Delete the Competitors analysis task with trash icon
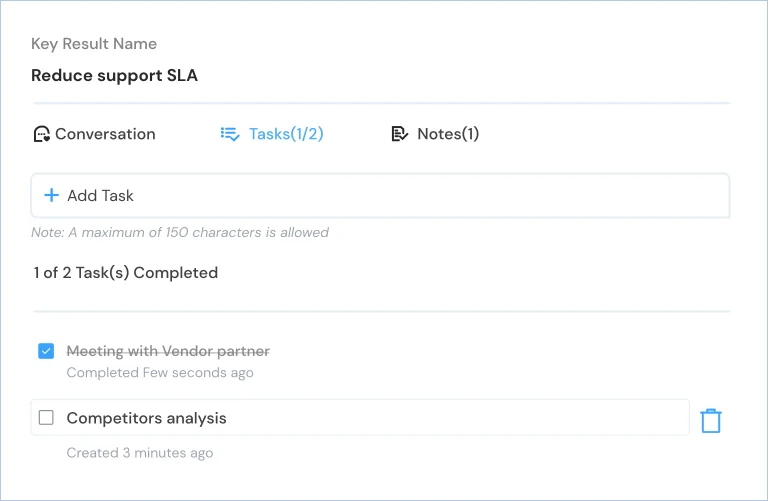 coord(711,421)
